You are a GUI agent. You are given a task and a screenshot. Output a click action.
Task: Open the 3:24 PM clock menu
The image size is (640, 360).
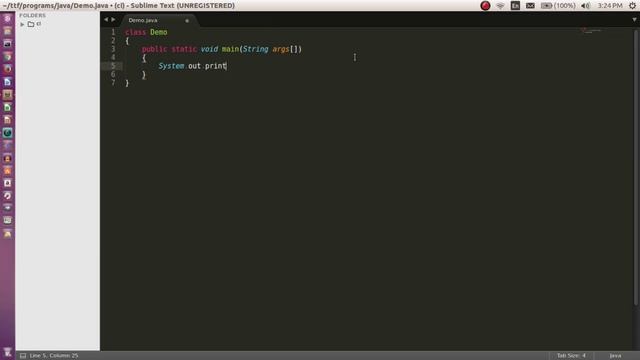(610, 6)
